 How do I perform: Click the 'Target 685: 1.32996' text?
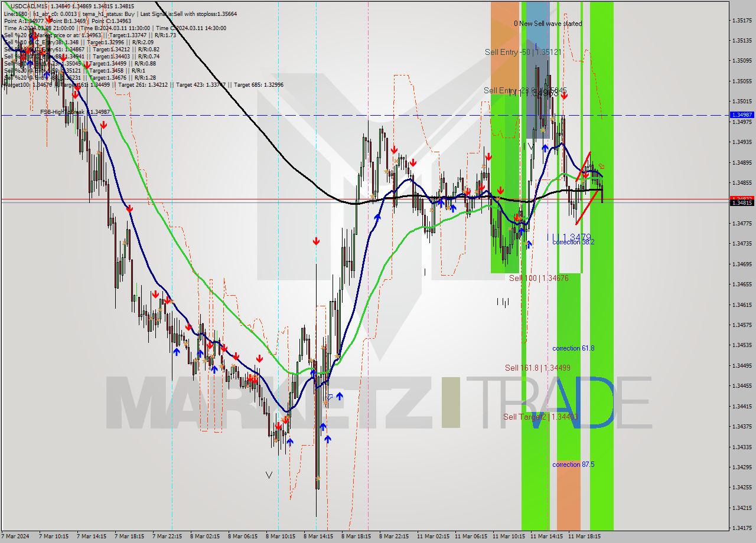(x=259, y=84)
